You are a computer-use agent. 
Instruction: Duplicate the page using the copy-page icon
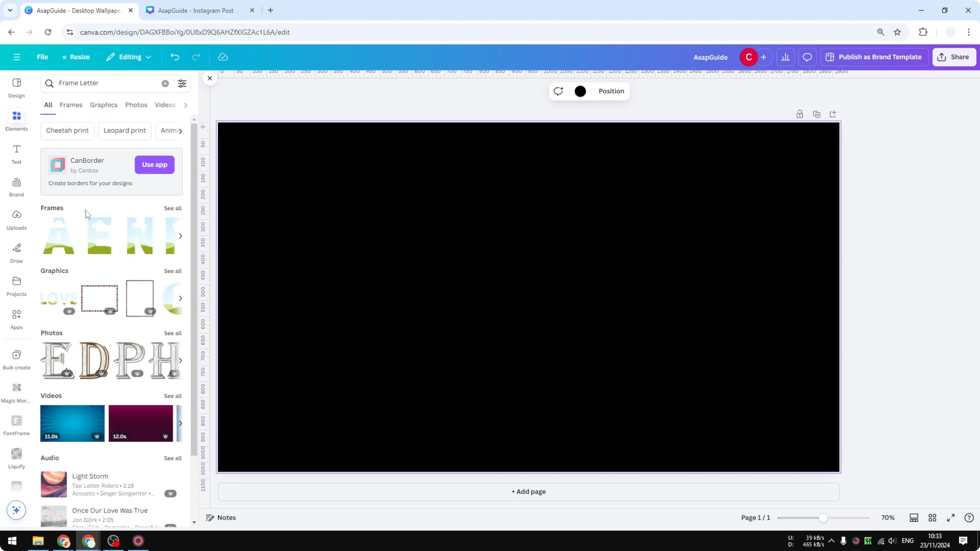(x=816, y=114)
